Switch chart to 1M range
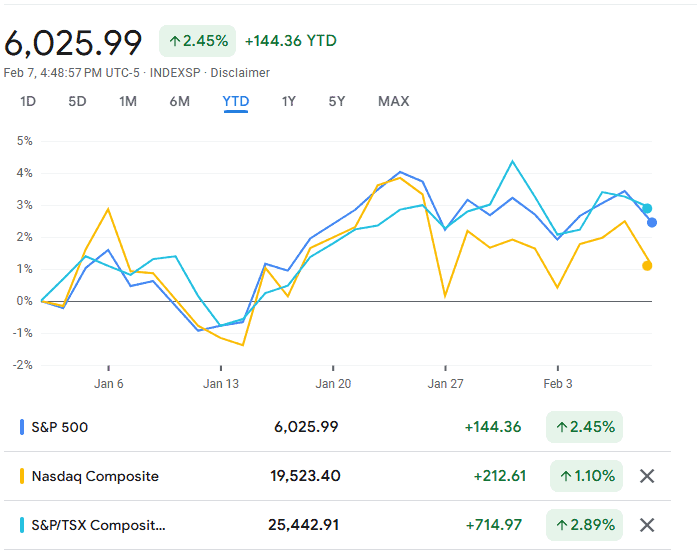The image size is (697, 553). click(x=128, y=101)
